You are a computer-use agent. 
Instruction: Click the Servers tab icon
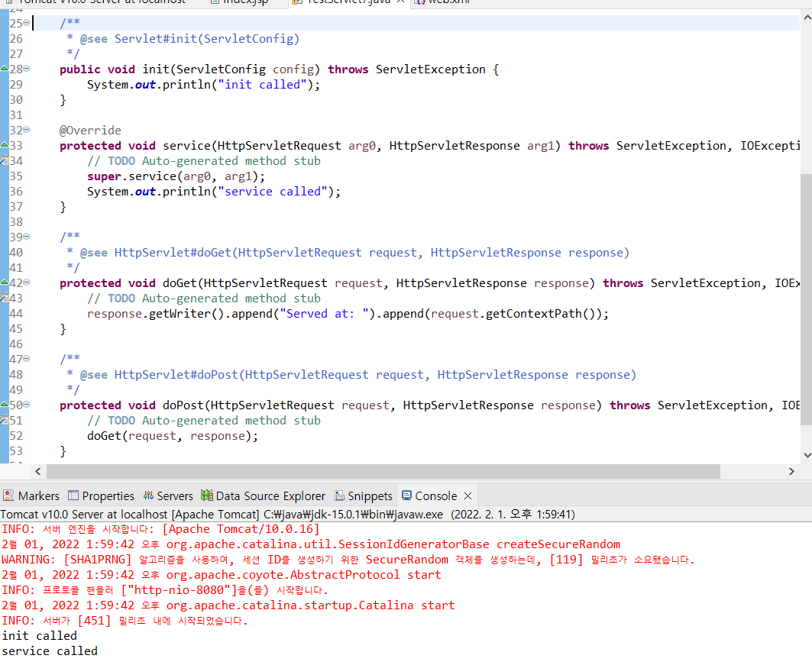[x=149, y=496]
